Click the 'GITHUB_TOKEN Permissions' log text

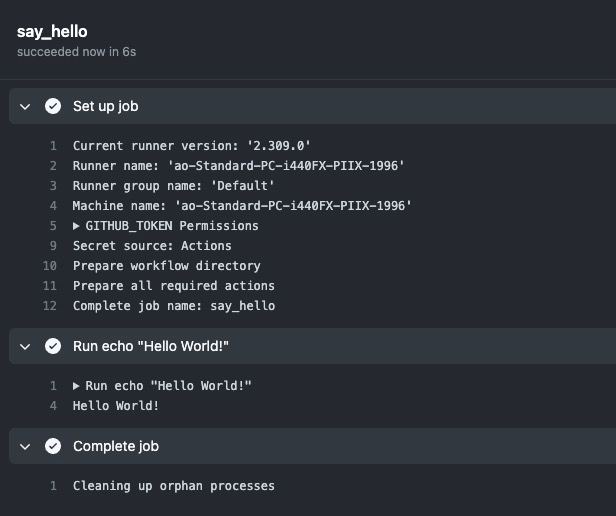click(172, 226)
